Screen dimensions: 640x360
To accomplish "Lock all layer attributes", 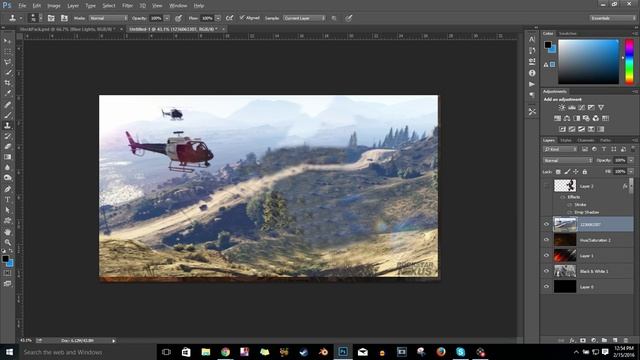I will tap(584, 172).
